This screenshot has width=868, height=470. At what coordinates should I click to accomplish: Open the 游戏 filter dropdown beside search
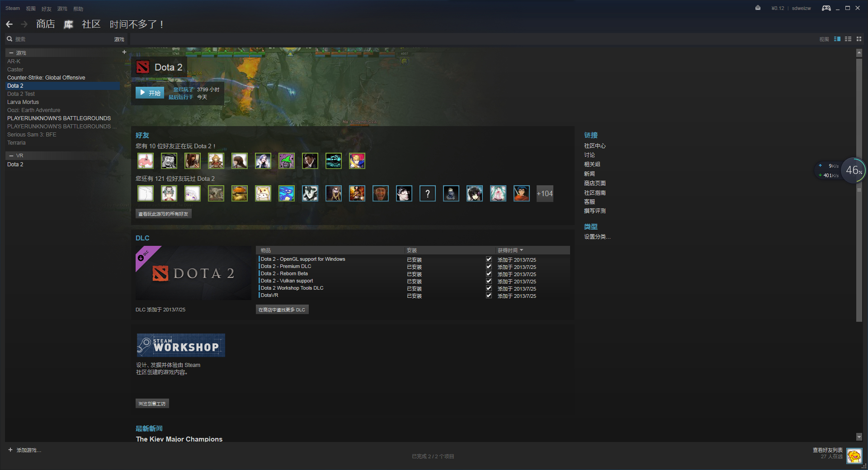[x=119, y=39]
